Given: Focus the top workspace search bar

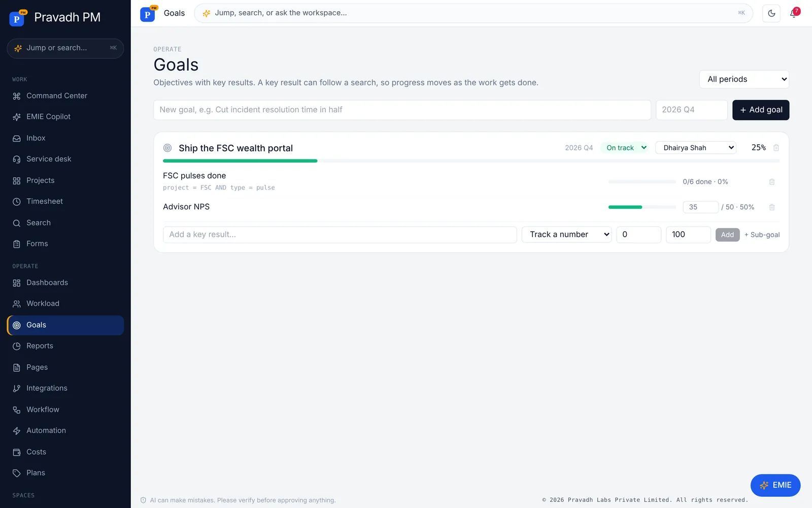Looking at the screenshot, I should 473,13.
